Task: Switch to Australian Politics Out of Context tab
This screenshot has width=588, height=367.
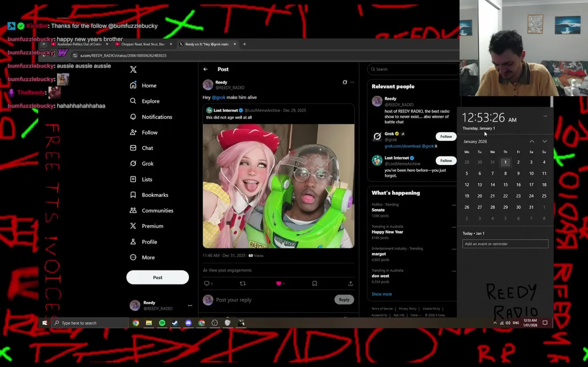Action: point(79,44)
